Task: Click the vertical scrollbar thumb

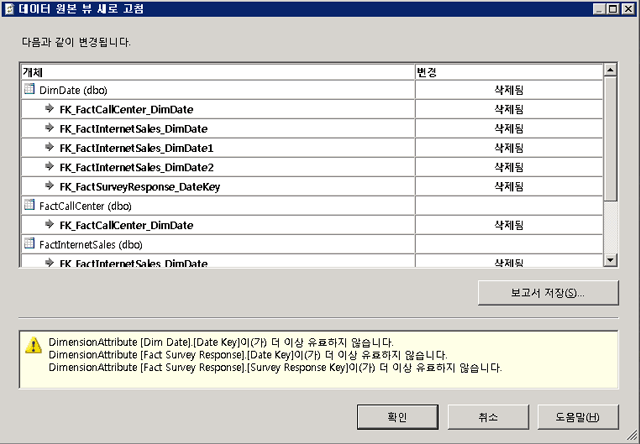Action: tap(610, 139)
